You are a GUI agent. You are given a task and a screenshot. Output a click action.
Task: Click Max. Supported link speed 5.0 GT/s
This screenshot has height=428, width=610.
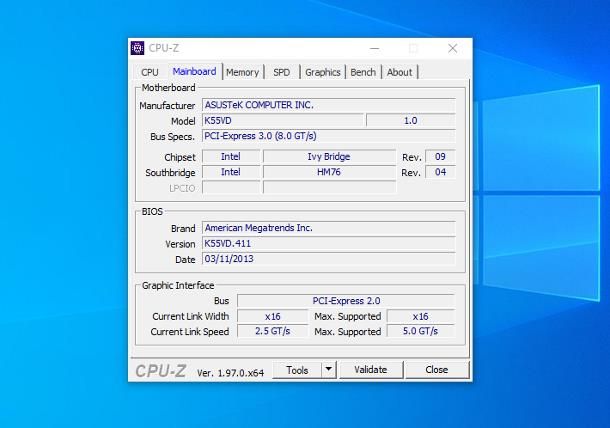[421, 331]
